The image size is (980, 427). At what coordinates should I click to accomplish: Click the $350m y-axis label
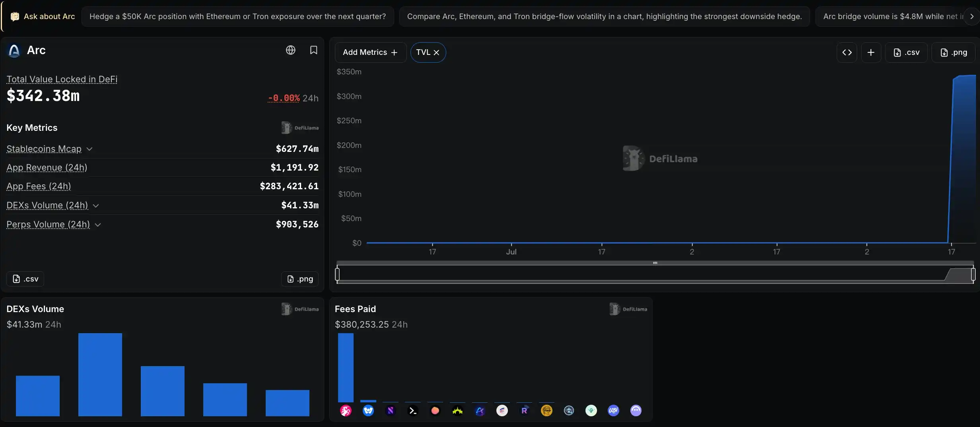point(349,72)
